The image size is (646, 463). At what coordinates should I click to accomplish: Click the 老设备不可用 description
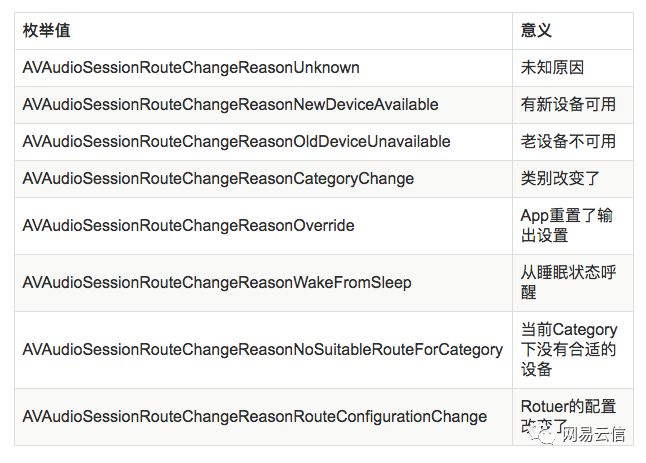pyautogui.click(x=568, y=142)
